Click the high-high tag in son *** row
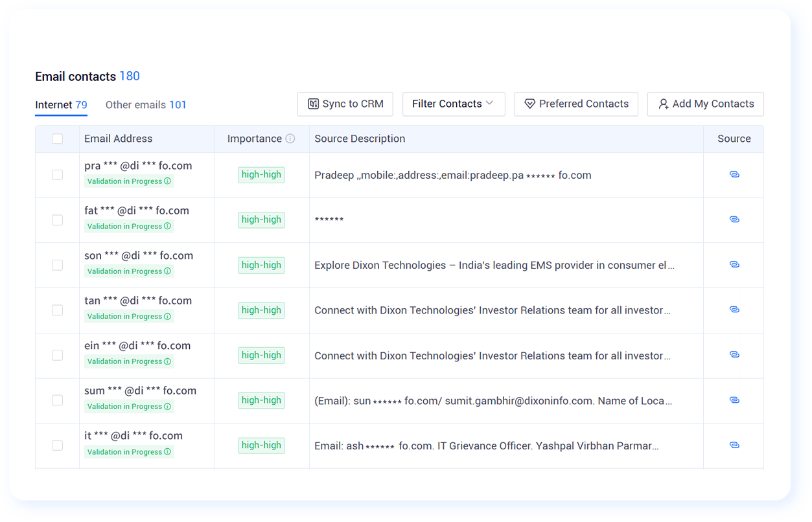Image resolution: width=812 pixels, height=522 pixels. click(x=261, y=265)
